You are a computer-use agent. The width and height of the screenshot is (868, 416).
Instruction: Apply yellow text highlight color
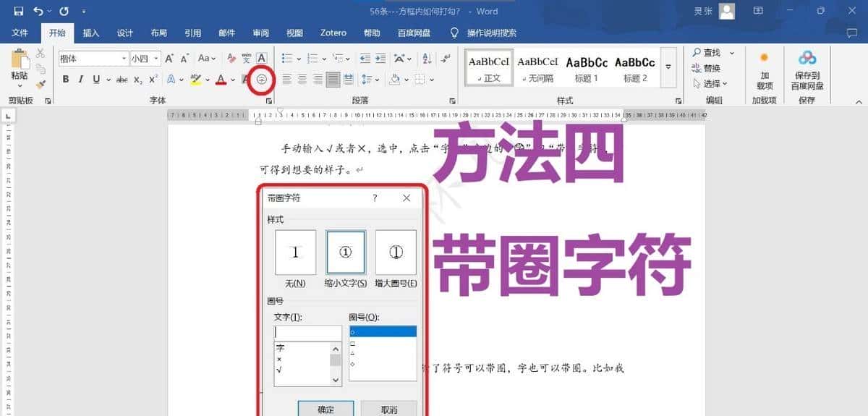point(195,80)
